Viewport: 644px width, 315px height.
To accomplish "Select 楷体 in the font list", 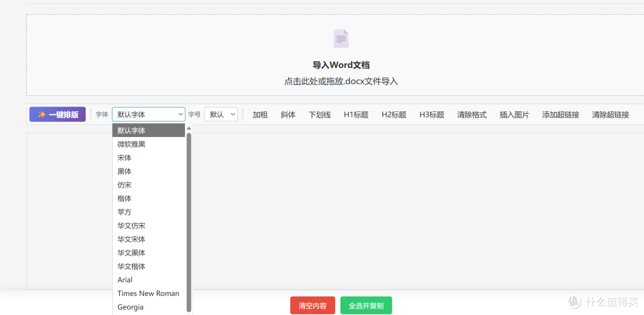I will pos(148,198).
